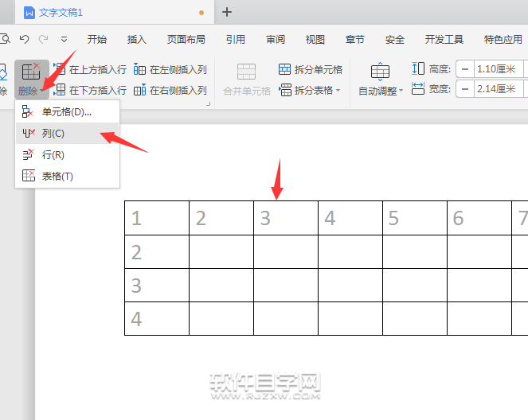
Task: Click the column width icon next to 宽度
Action: coord(418,89)
